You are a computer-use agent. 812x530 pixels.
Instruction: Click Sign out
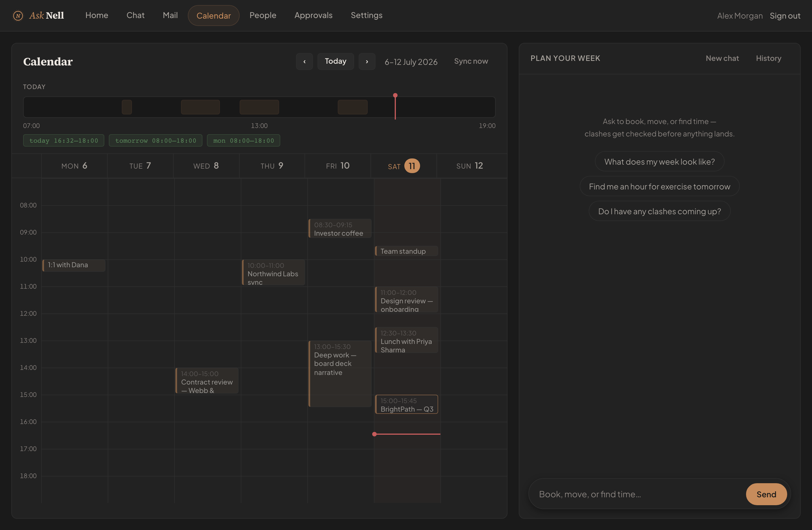pos(785,16)
